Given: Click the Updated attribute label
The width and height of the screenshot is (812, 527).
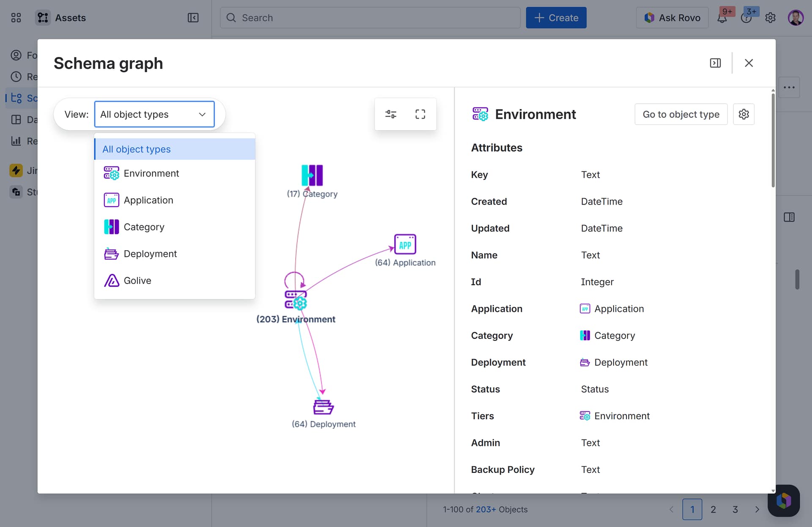Looking at the screenshot, I should click(490, 228).
